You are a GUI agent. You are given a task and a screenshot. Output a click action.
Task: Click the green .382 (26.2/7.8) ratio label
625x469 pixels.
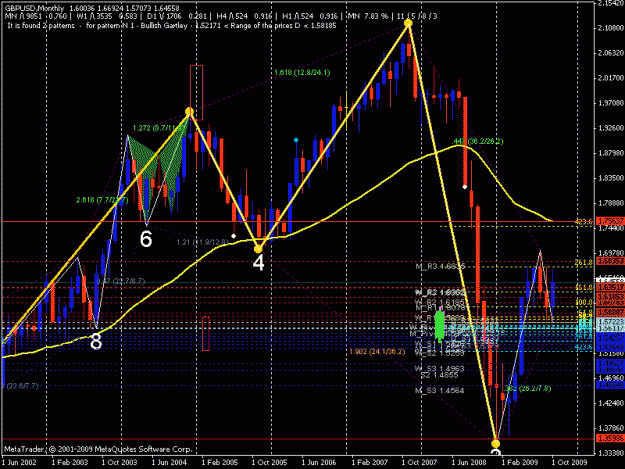[x=528, y=388]
